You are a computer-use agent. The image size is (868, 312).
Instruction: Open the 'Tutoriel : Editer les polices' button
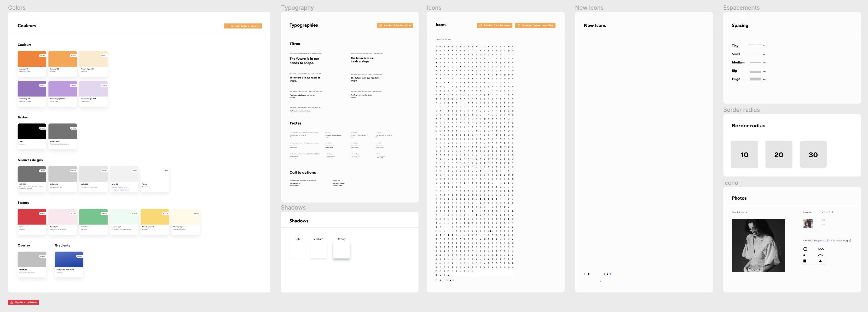[395, 25]
